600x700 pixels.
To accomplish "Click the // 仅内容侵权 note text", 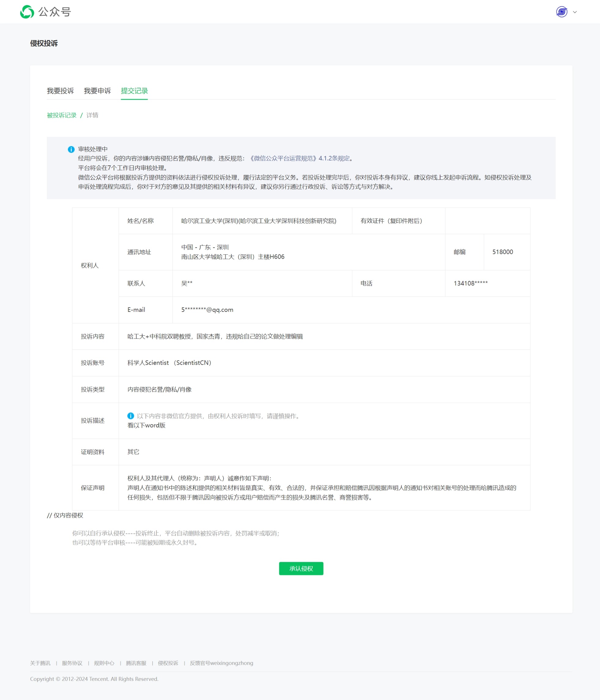I will click(65, 515).
